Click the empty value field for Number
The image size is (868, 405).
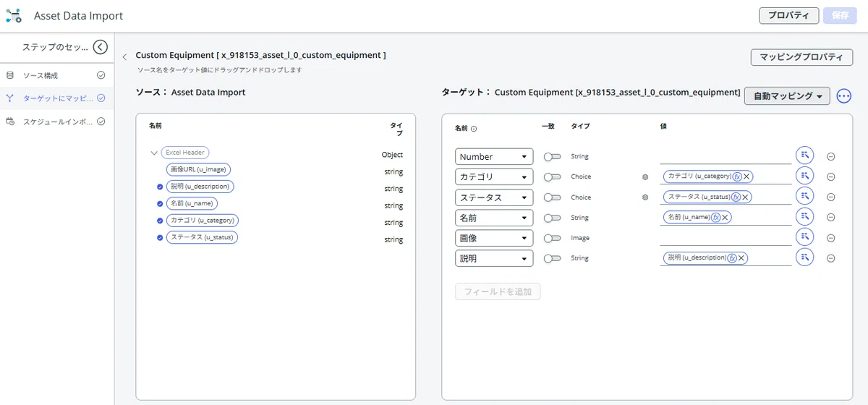click(726, 156)
